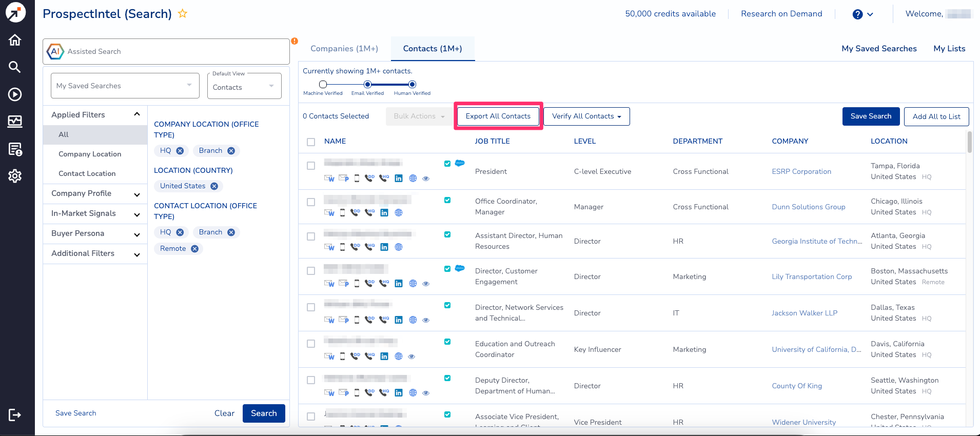This screenshot has width=980, height=436.
Task: Check the Jackson Walker LLP contact row
Action: click(x=311, y=307)
